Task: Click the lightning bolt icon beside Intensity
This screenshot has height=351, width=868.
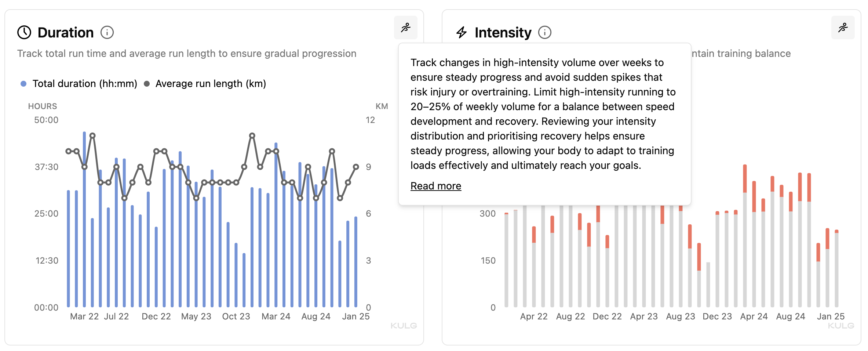Action: click(x=462, y=32)
